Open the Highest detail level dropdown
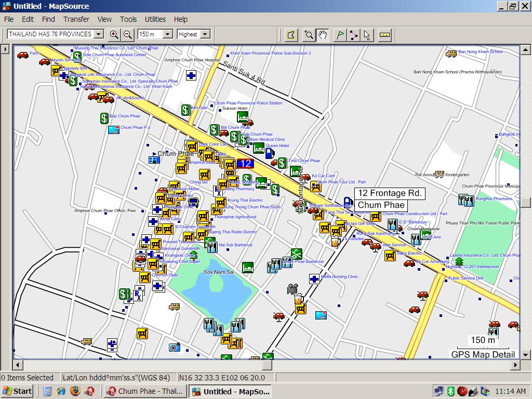Screen dimensions: 532x399 pos(205,34)
